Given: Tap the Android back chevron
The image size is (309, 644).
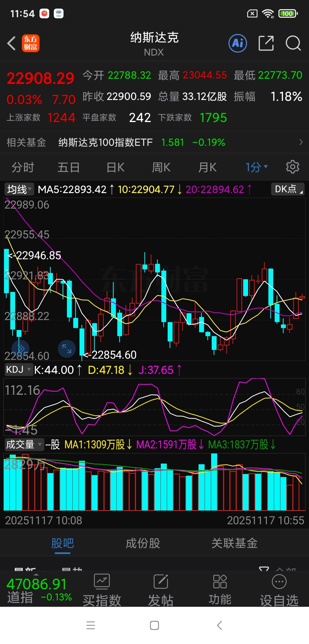Looking at the screenshot, I should point(219,625).
